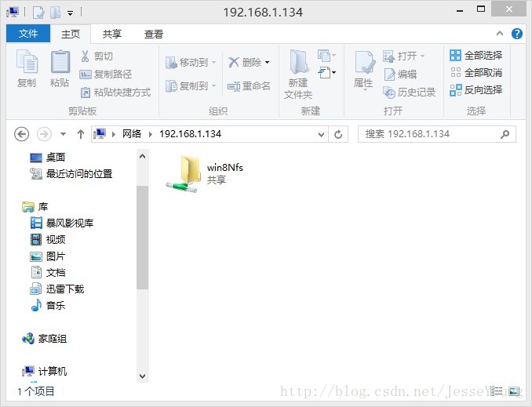Image resolution: width=532 pixels, height=407 pixels.
Task: Switch to Home (主页) tab
Action: (x=71, y=34)
